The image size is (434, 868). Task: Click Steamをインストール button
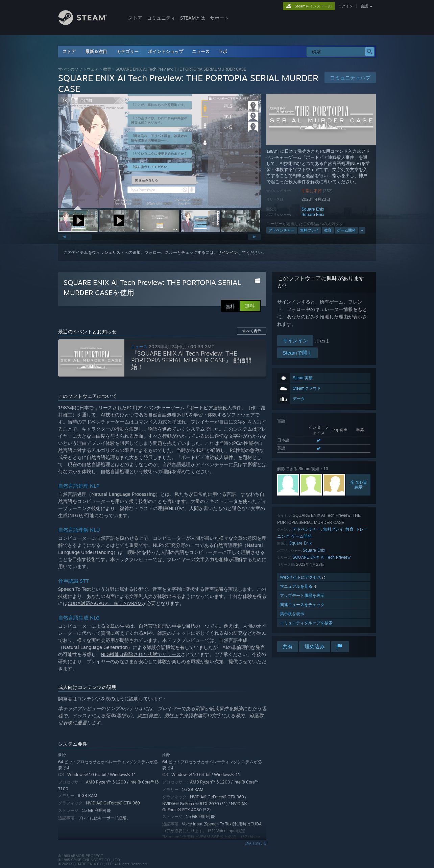tap(309, 6)
